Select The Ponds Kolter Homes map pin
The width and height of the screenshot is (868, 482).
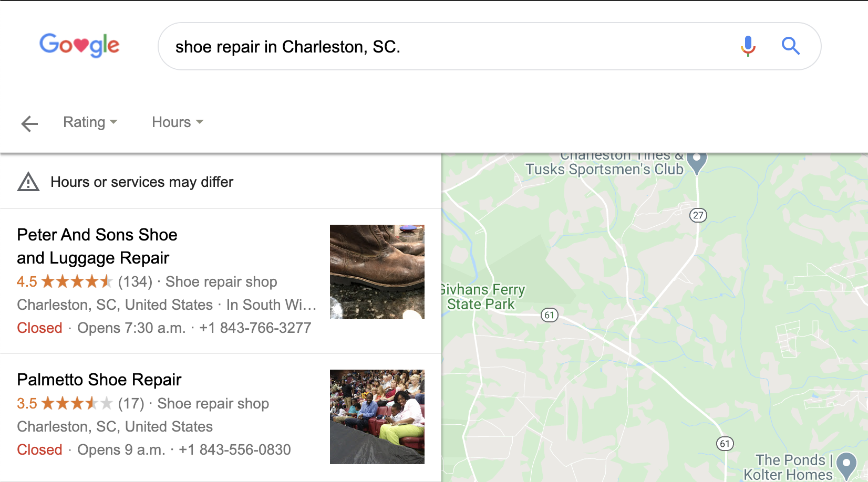pyautogui.click(x=846, y=466)
